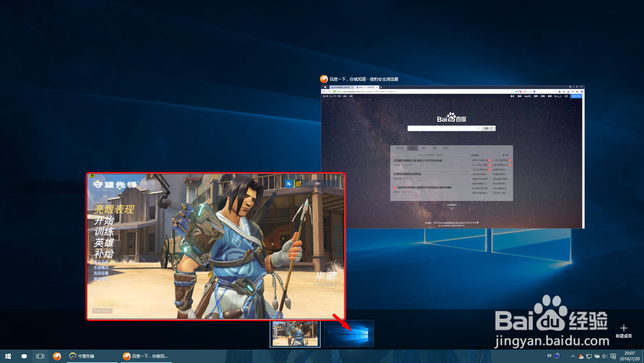
Task: Switch to the first virtual desktop thumbnail
Action: (x=296, y=334)
